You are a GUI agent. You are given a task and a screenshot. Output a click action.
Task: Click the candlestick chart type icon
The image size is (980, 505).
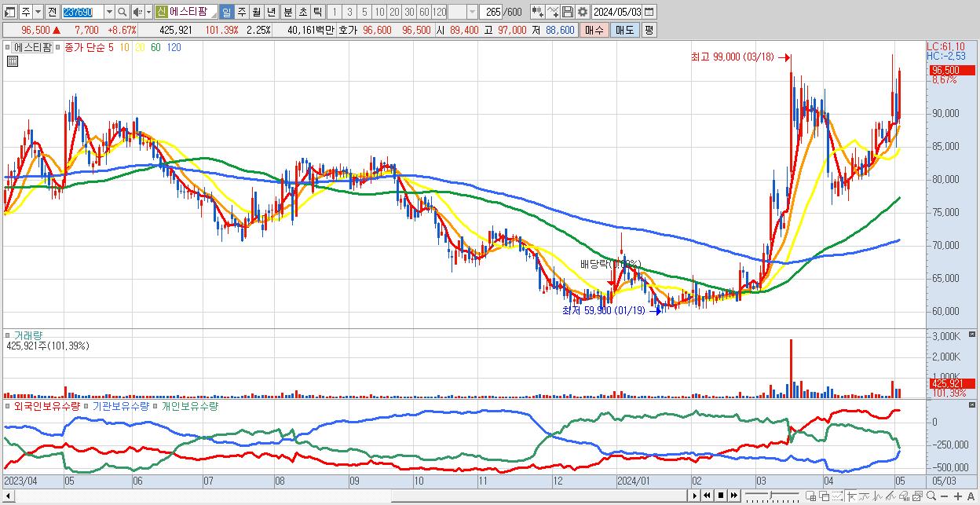point(538,12)
